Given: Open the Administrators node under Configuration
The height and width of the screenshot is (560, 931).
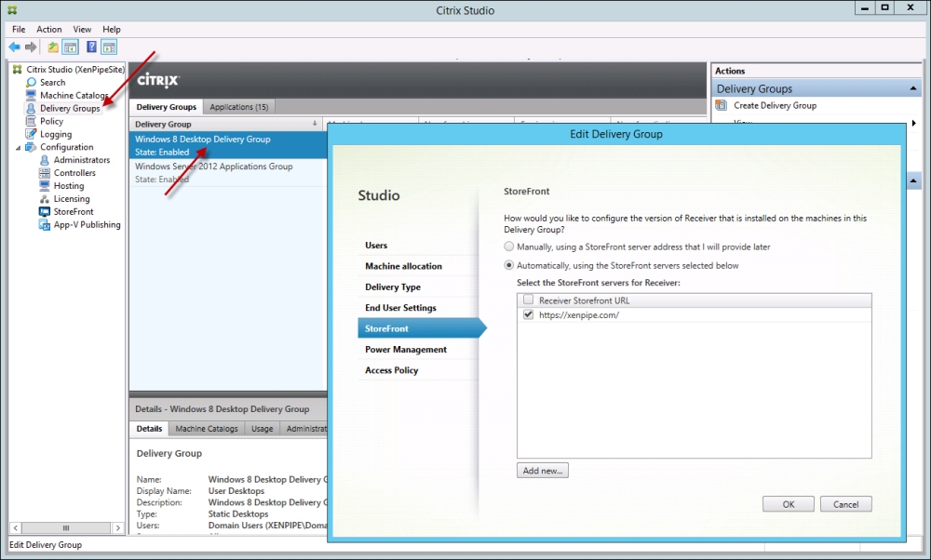Looking at the screenshot, I should point(81,160).
